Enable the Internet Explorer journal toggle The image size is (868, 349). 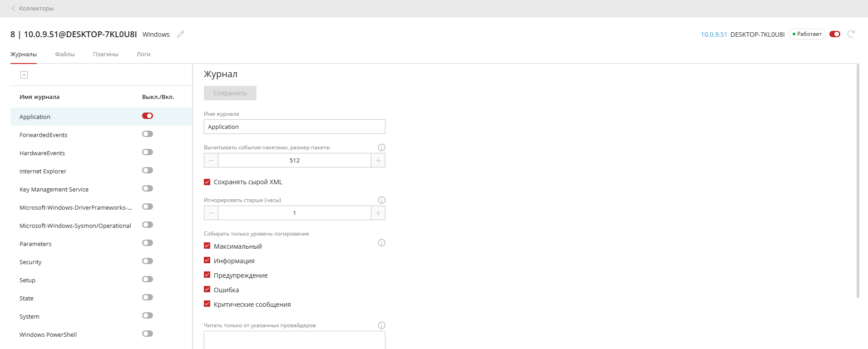[x=148, y=170]
